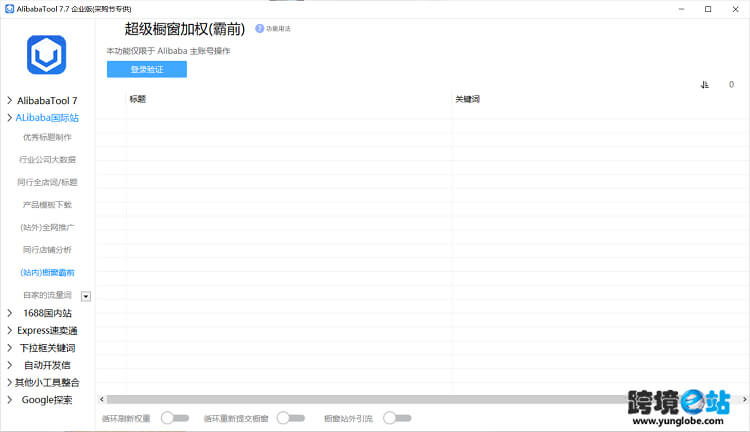The height and width of the screenshot is (432, 750).
Task: Expand the 其他小工具整合 section
Action: 10,382
